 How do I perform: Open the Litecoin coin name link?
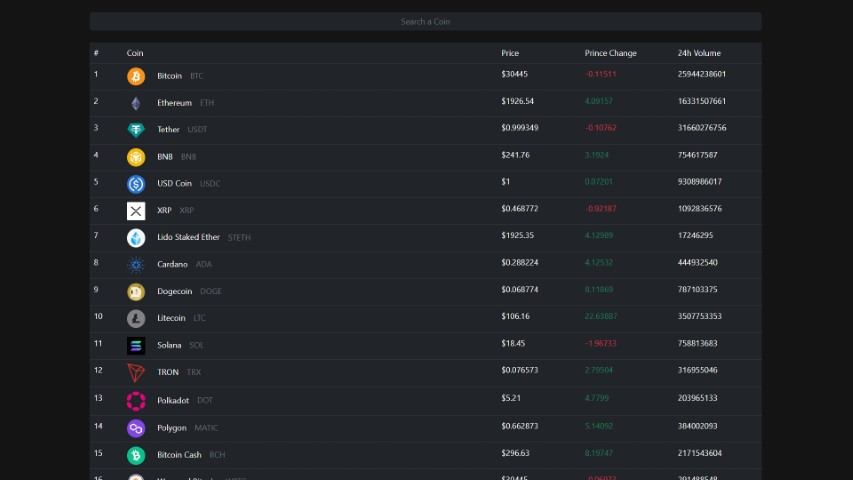171,318
